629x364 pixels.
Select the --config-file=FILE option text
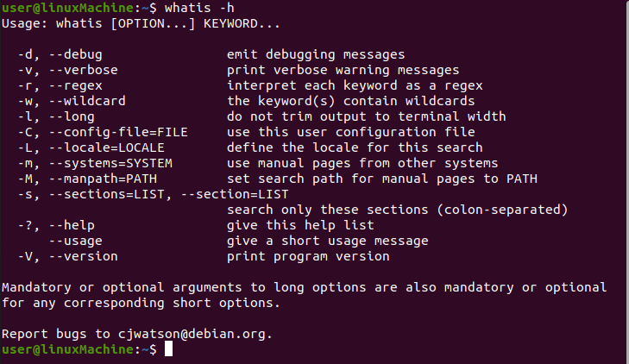point(118,132)
